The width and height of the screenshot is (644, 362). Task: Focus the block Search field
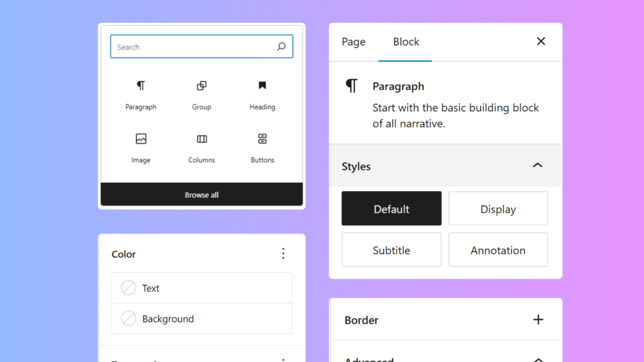pyautogui.click(x=192, y=47)
